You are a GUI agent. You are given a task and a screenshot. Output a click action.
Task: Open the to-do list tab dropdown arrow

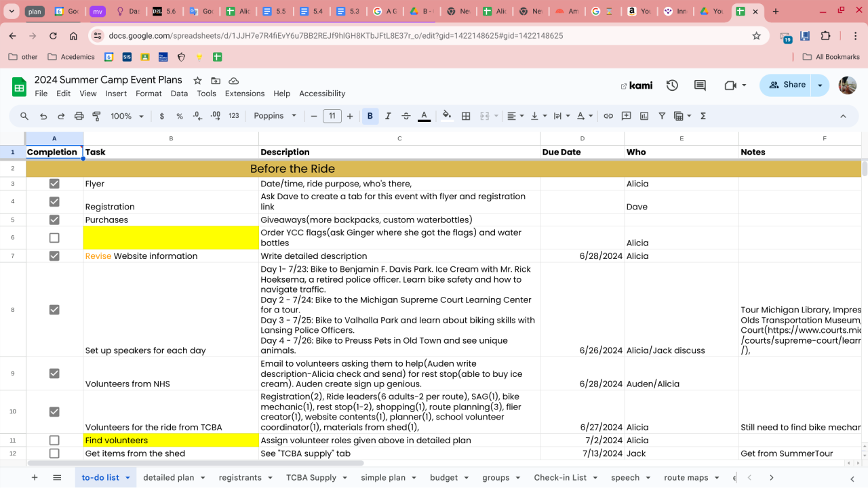127,478
